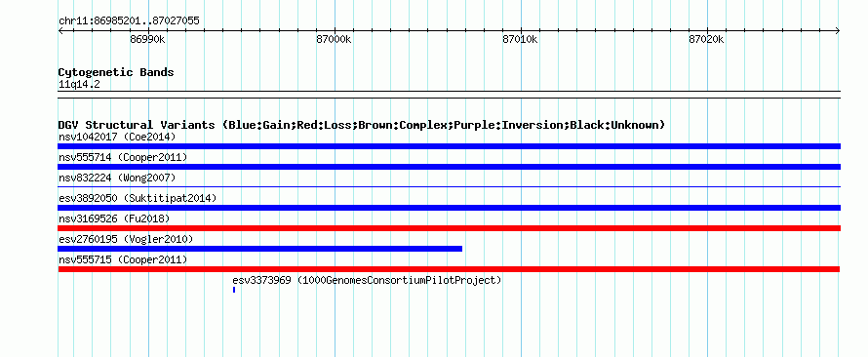Select the blue nsv1042017 gain bar
This screenshot has width=868, height=357.
pos(449,146)
